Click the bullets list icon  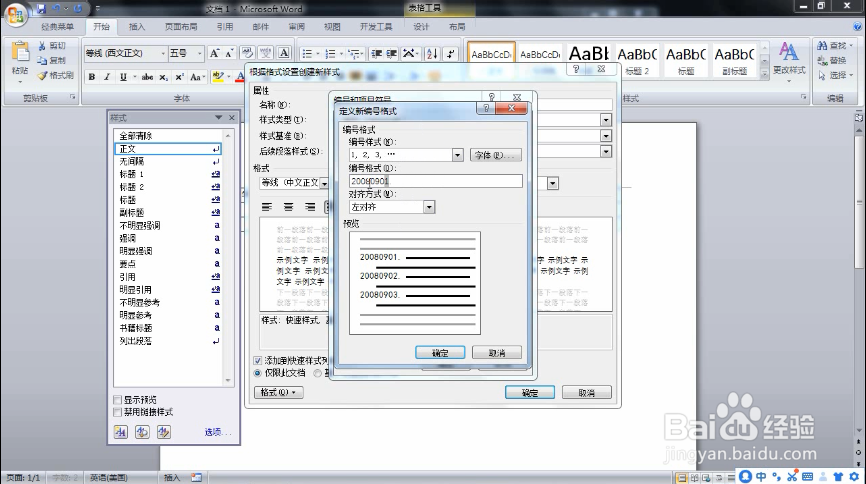[307, 54]
